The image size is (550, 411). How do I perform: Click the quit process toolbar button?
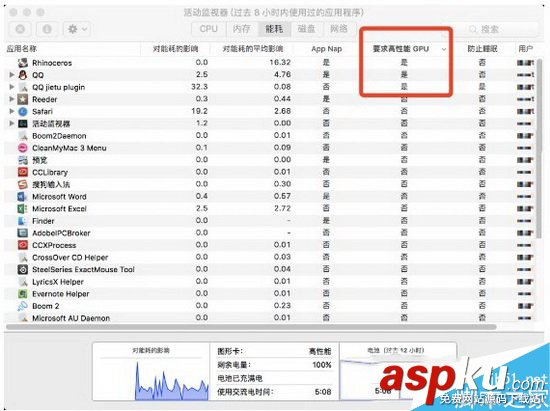click(20, 29)
